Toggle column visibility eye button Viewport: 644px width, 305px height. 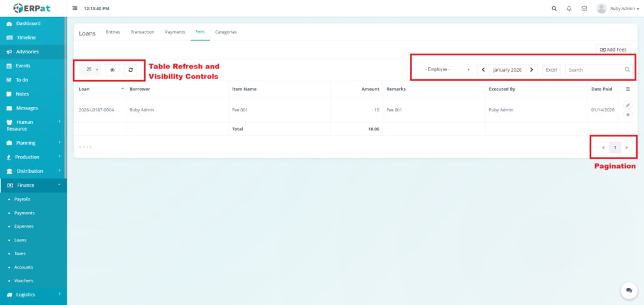113,70
